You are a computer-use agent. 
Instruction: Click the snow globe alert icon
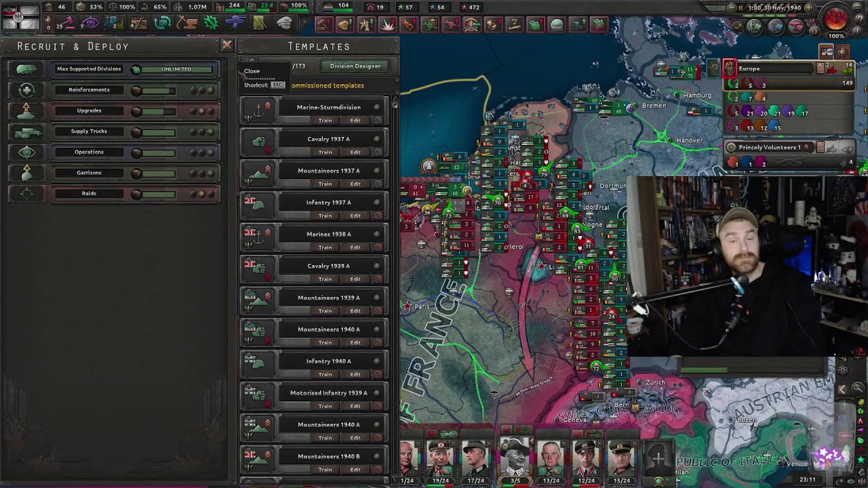pos(557,25)
